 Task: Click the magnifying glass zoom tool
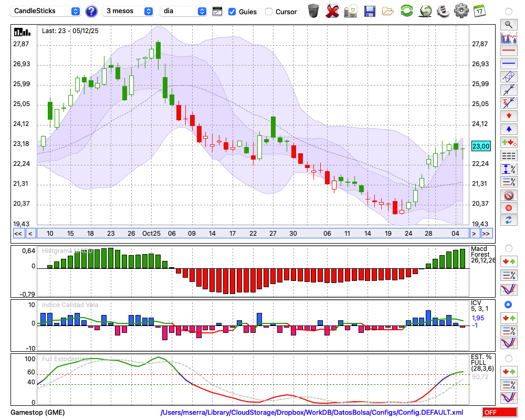[x=508, y=24]
